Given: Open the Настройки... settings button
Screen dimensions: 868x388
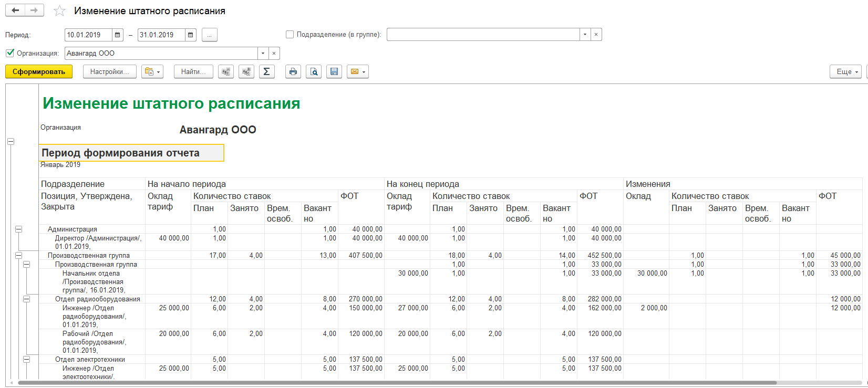Looking at the screenshot, I should 109,72.
